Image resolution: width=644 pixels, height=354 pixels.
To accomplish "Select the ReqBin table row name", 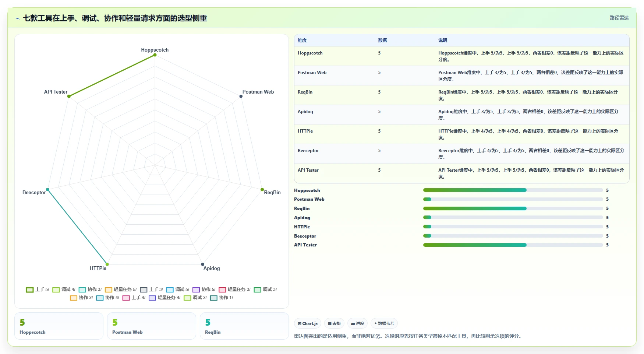I will click(x=305, y=92).
